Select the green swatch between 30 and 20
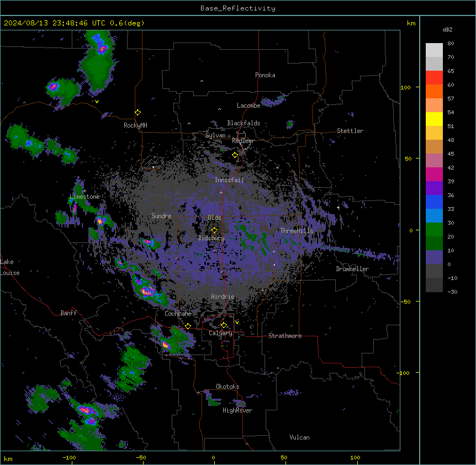The image size is (476, 465). 434,230
